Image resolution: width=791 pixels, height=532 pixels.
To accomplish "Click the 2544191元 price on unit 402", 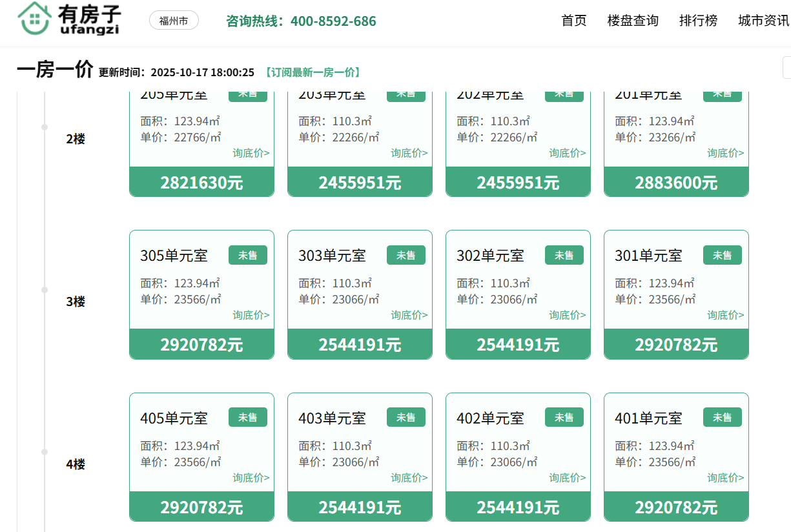I will click(x=518, y=507).
